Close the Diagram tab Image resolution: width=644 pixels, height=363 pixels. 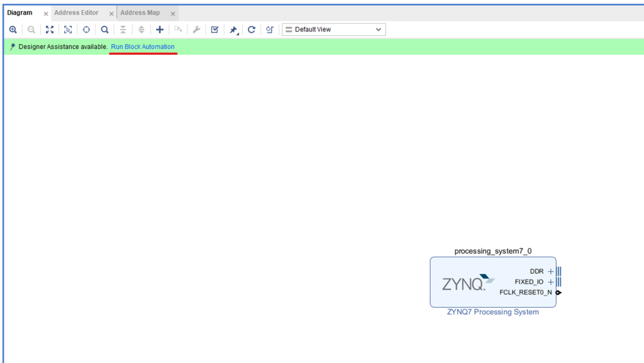pyautogui.click(x=45, y=14)
